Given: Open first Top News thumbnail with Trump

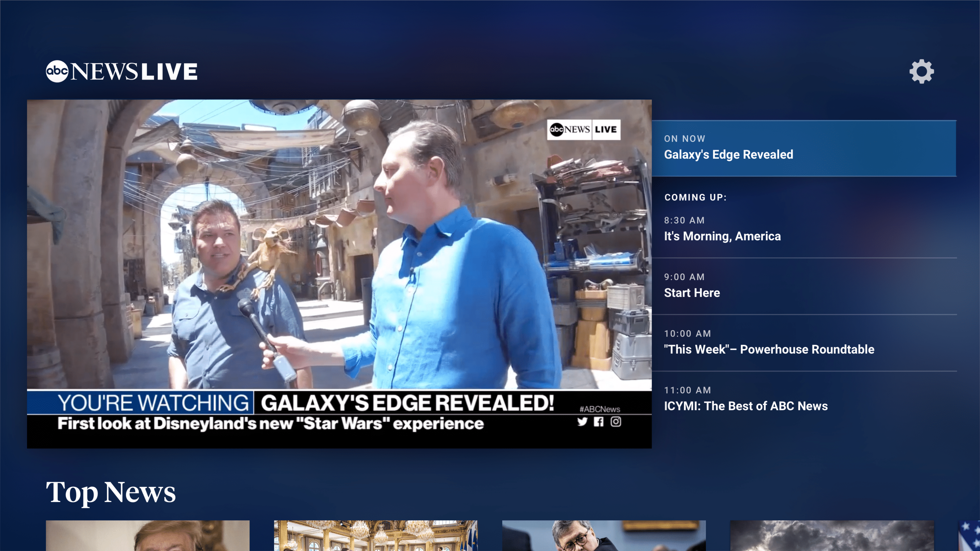Looking at the screenshot, I should (x=148, y=535).
